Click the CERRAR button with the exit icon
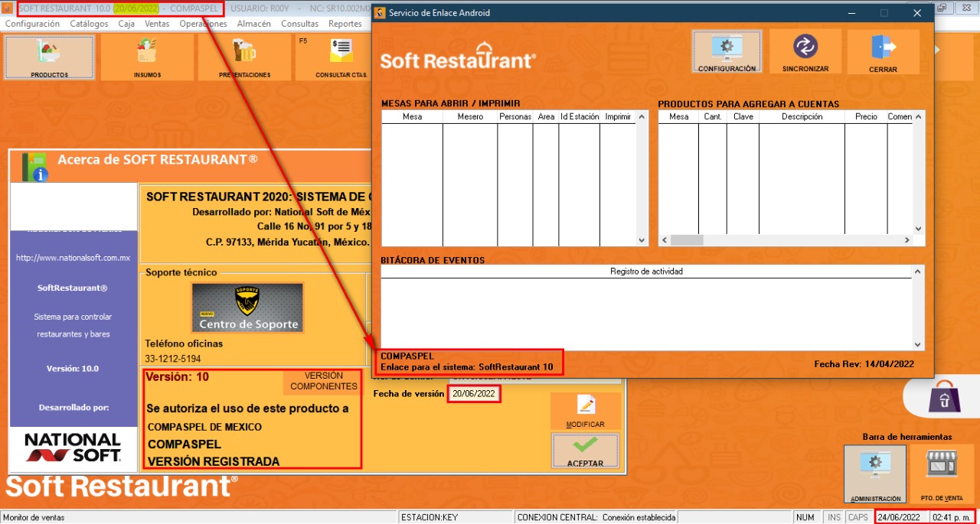 (883, 52)
